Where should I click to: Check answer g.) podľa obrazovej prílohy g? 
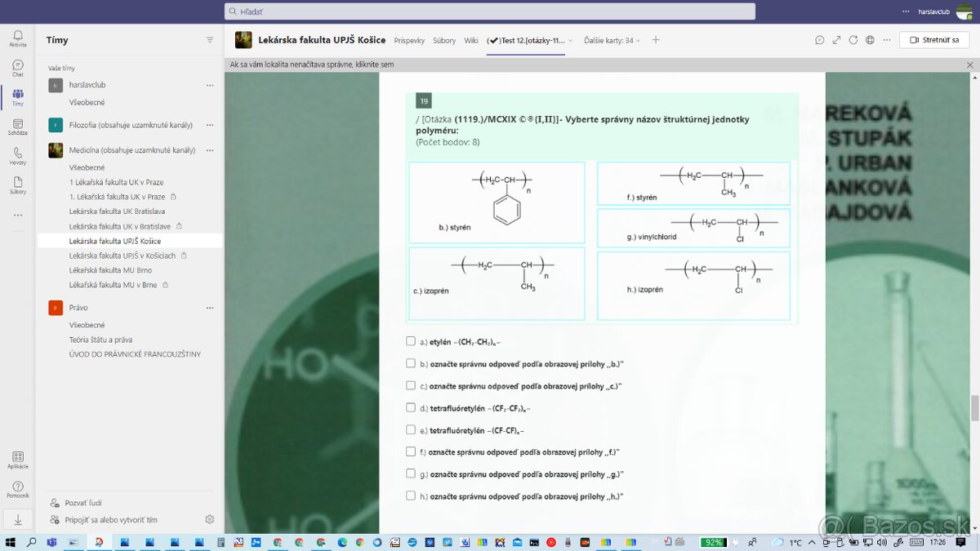[x=411, y=473]
